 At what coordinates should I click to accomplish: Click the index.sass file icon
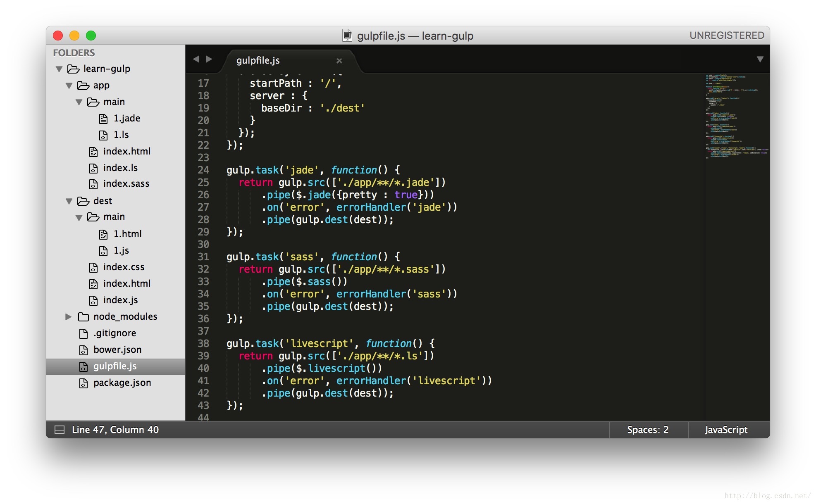(93, 184)
